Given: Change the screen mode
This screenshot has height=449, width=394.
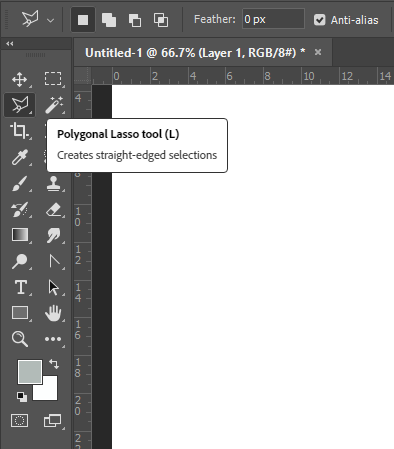Looking at the screenshot, I should [x=52, y=421].
